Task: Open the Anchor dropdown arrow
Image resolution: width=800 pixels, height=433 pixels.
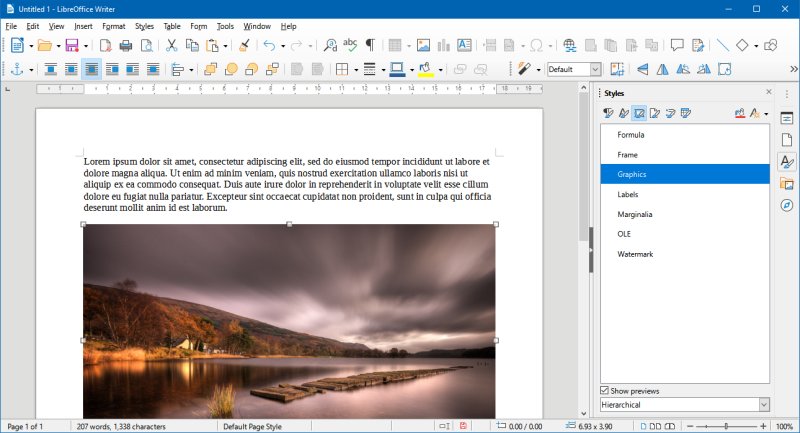Action: [31, 69]
